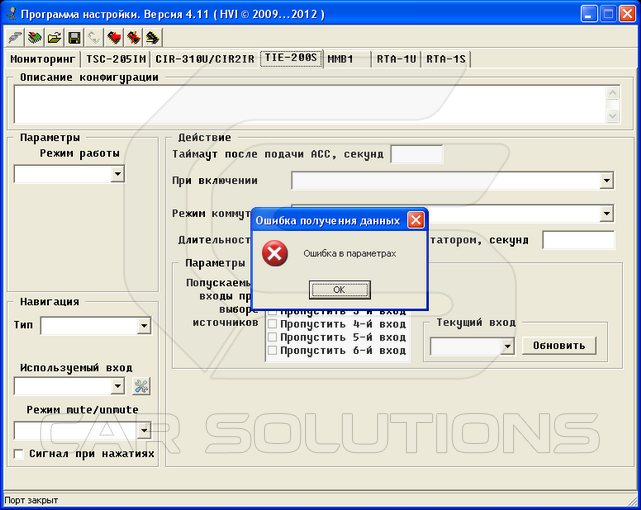Open the Режим коммутации dropdown arrow
This screenshot has height=510, width=641.
[x=607, y=213]
